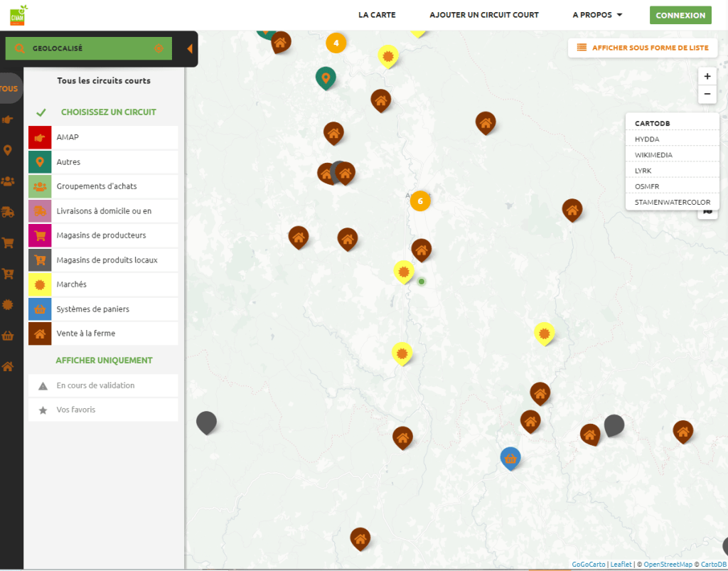Toggle the 'Vos favoris' filter

tap(103, 410)
